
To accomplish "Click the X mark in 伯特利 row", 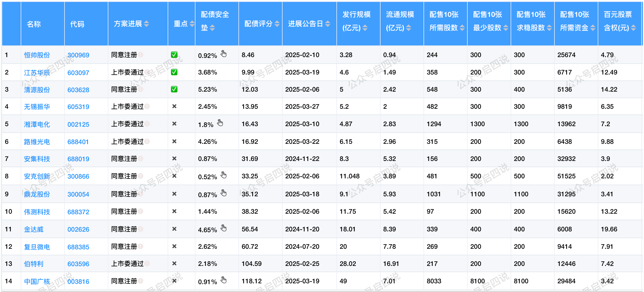I will [x=174, y=263].
